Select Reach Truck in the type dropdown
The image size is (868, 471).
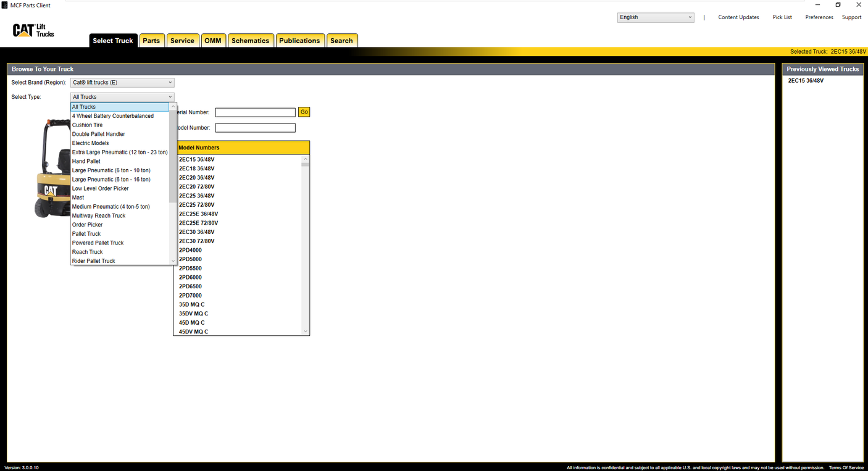pyautogui.click(x=87, y=251)
